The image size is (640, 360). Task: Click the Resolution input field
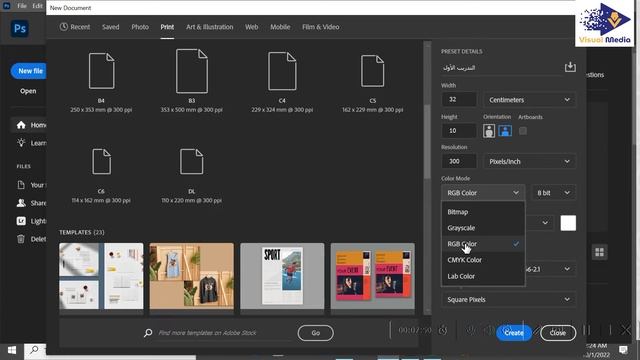coord(459,161)
